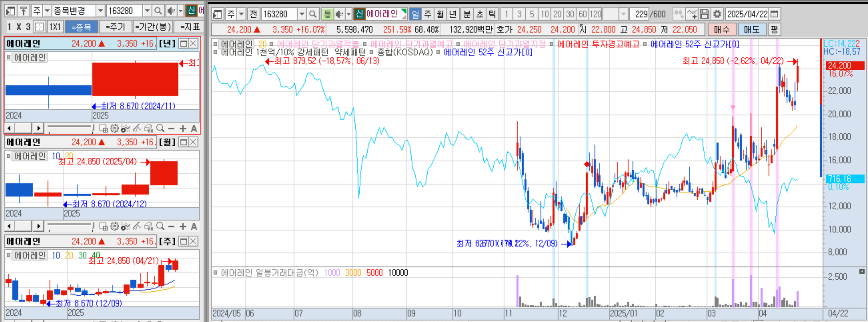Open the 주 dropdown arrow in left toolbar

47,11
